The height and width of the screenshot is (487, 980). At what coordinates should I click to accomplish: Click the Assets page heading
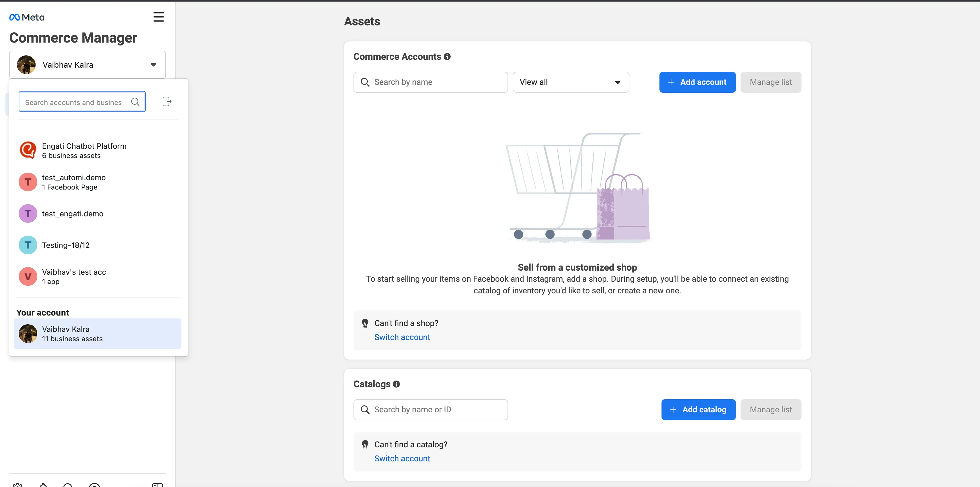362,21
